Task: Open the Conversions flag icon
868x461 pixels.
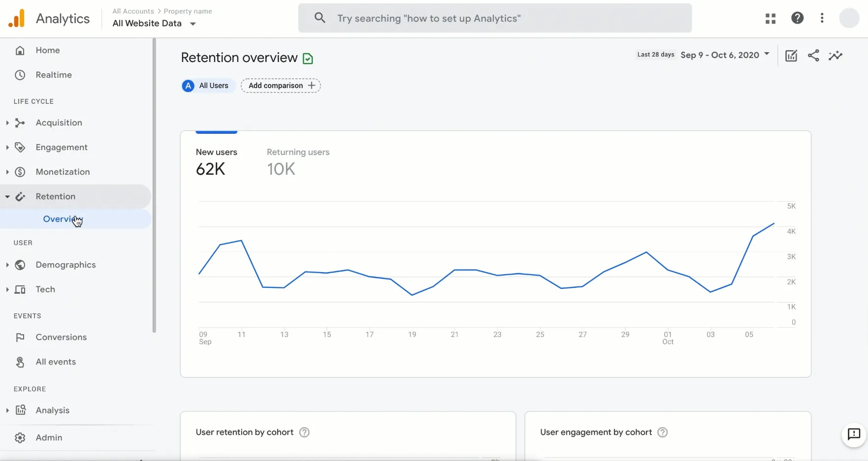Action: pos(20,338)
